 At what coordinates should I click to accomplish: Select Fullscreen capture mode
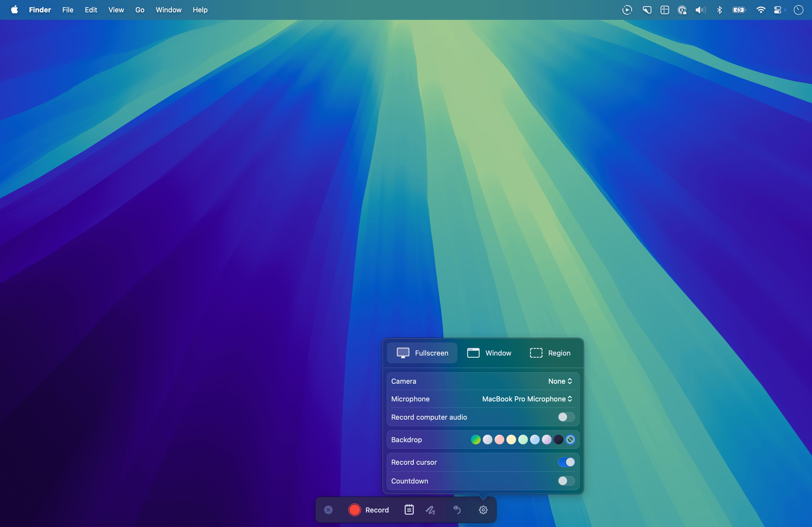click(x=422, y=353)
